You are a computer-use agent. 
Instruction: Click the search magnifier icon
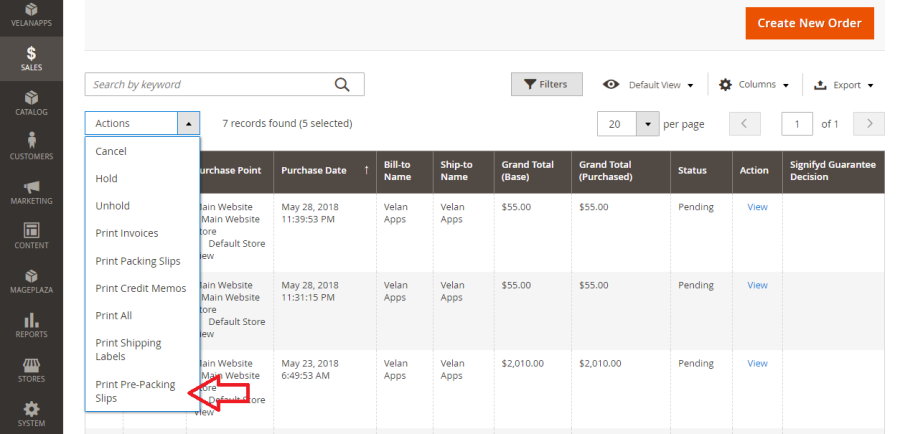(342, 84)
